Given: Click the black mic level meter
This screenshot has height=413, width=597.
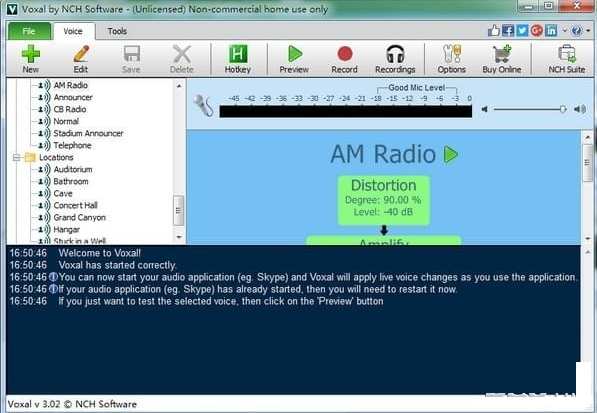Looking at the screenshot, I should tap(346, 112).
